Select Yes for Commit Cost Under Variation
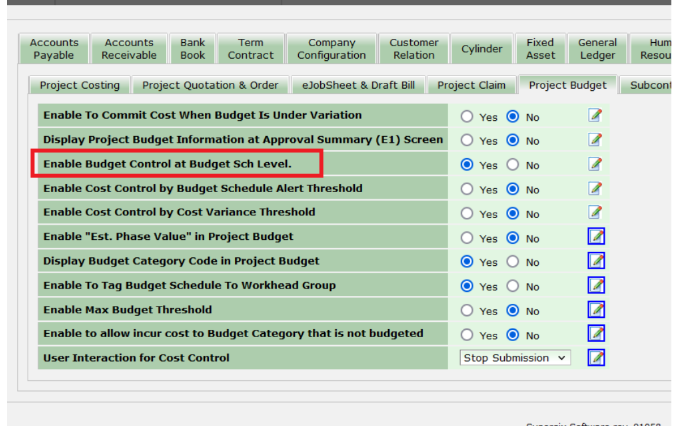 [467, 116]
